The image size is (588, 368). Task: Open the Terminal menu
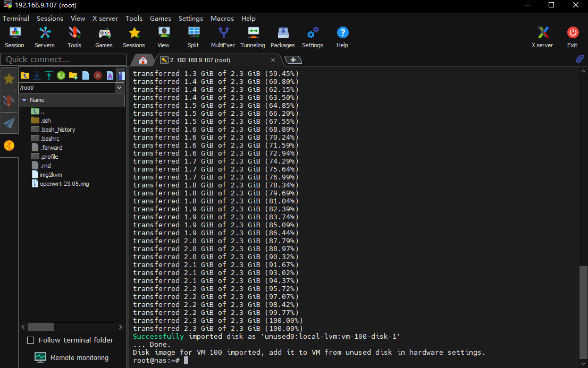[16, 19]
